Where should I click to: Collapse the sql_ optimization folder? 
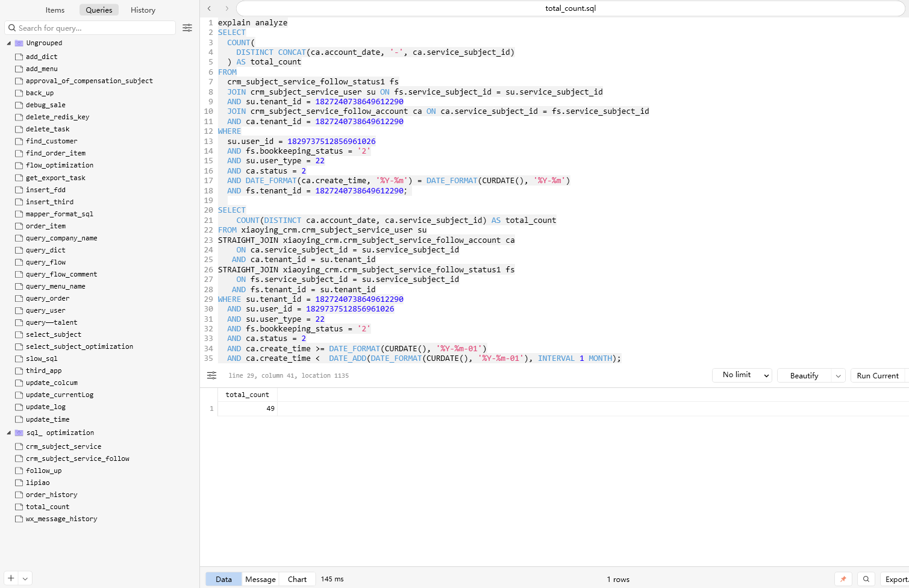tap(9, 433)
